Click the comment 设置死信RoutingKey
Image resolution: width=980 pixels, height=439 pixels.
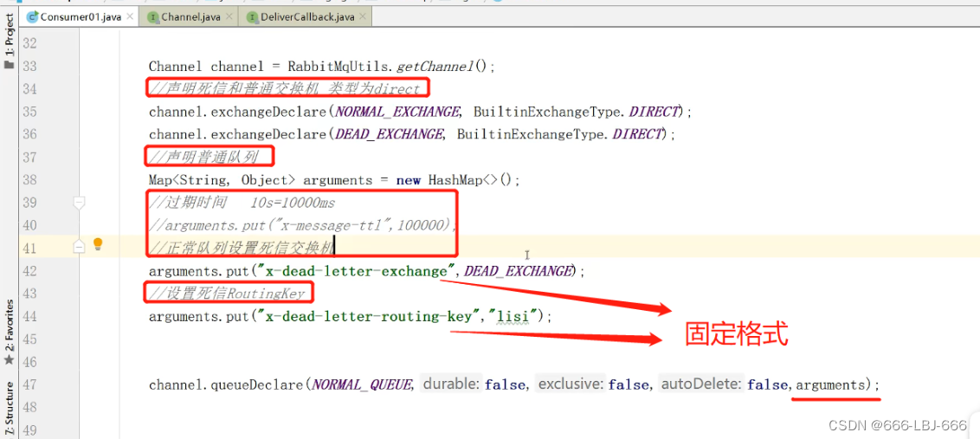point(226,294)
